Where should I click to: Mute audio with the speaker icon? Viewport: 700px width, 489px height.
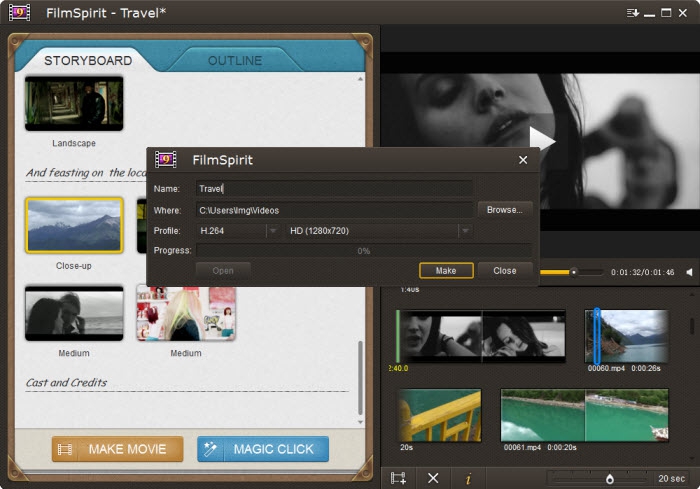point(689,272)
